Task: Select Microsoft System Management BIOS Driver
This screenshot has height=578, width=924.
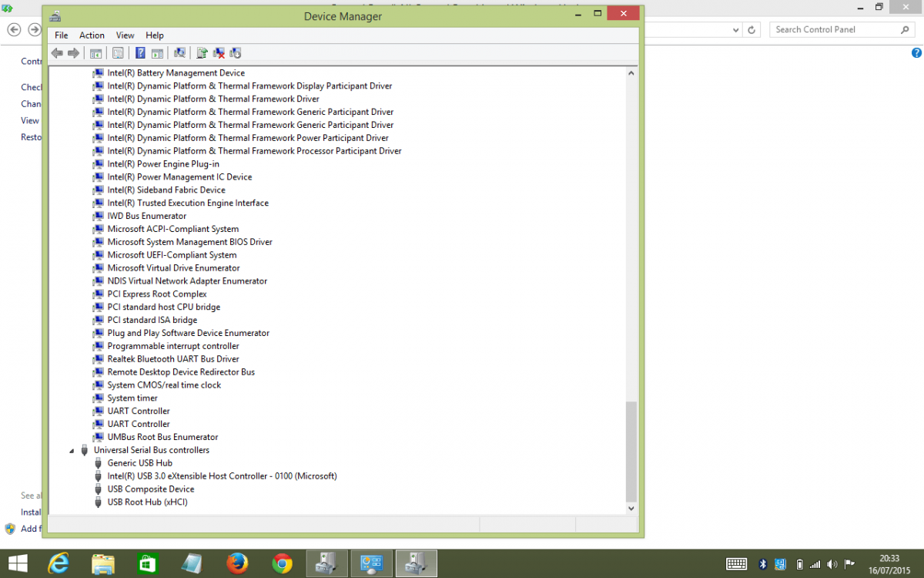Action: tap(190, 242)
